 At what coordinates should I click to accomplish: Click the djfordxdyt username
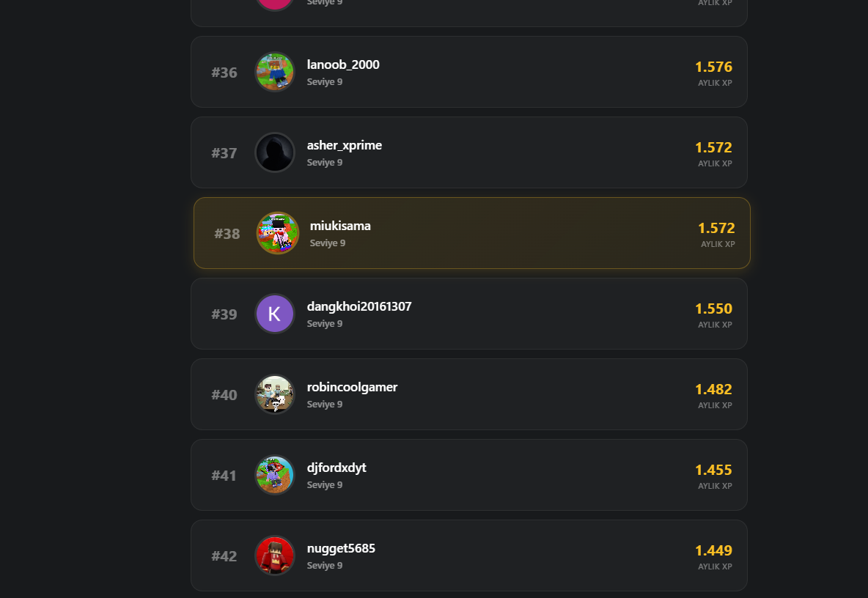pyautogui.click(x=336, y=468)
